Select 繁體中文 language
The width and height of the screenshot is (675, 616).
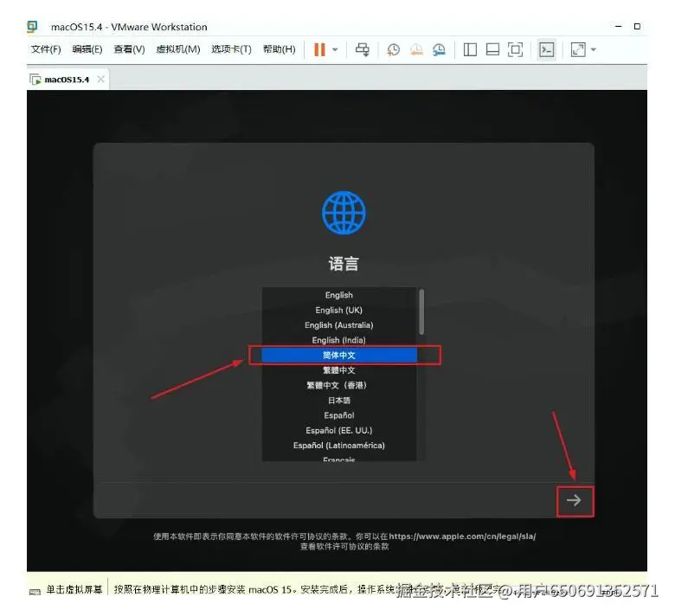pos(338,370)
